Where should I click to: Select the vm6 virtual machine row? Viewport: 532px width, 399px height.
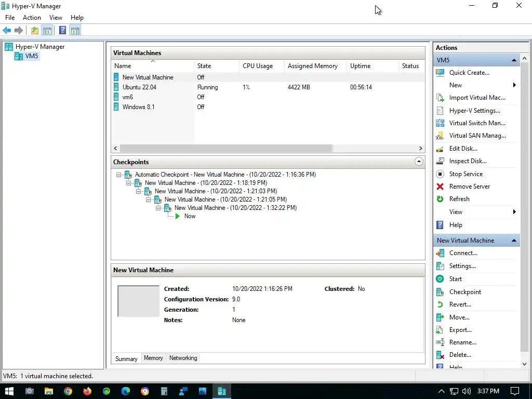pos(268,97)
